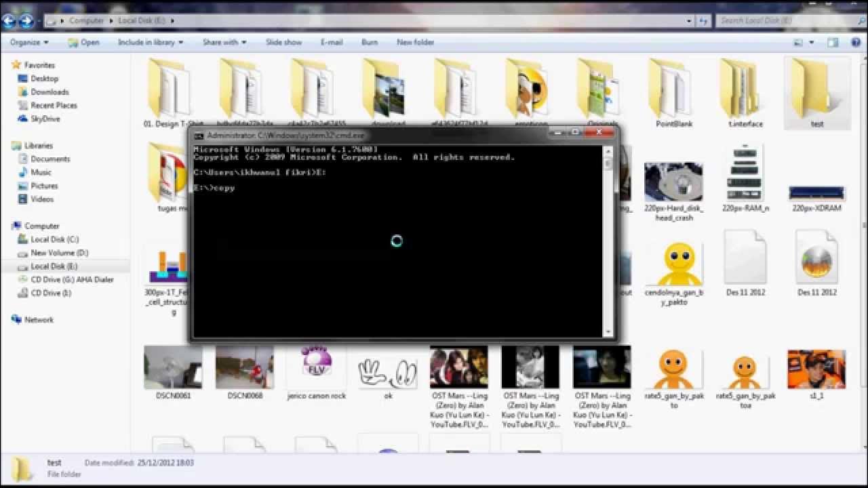Open the Music library
The width and height of the screenshot is (868, 488).
tap(41, 172)
